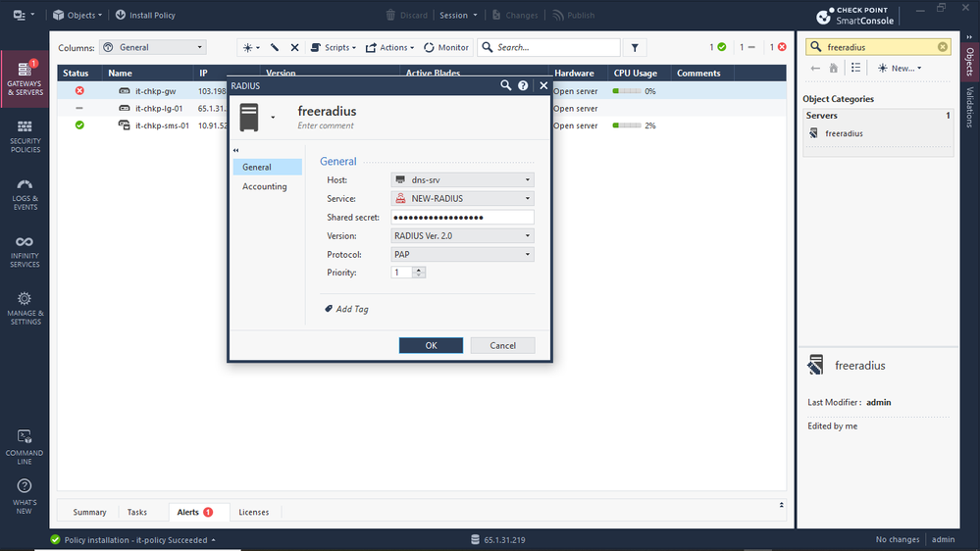Collapse the dialog navigation pane
Image resolution: width=980 pixels, height=551 pixels.
tap(235, 150)
